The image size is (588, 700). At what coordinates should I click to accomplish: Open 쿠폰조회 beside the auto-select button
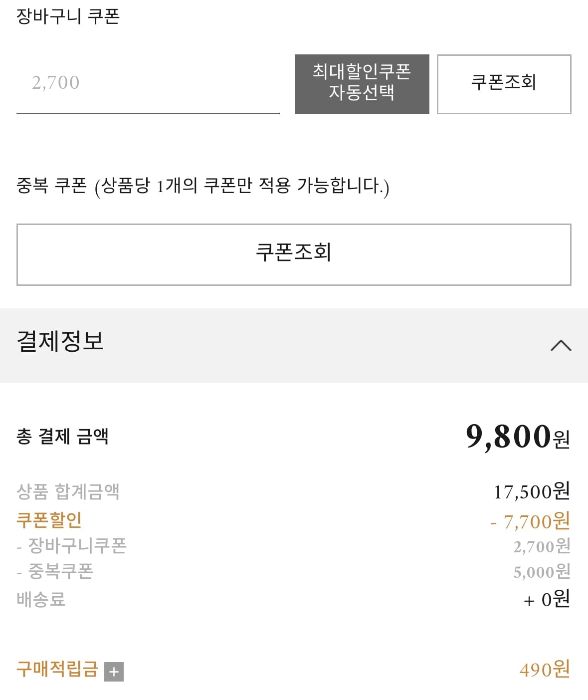click(504, 84)
